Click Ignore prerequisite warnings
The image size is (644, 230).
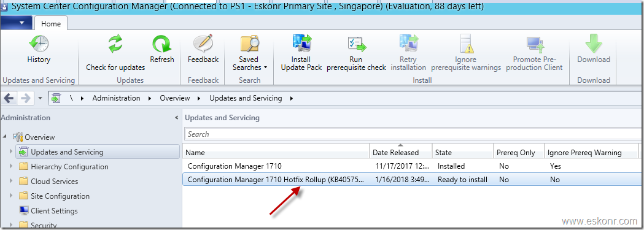pos(466,53)
